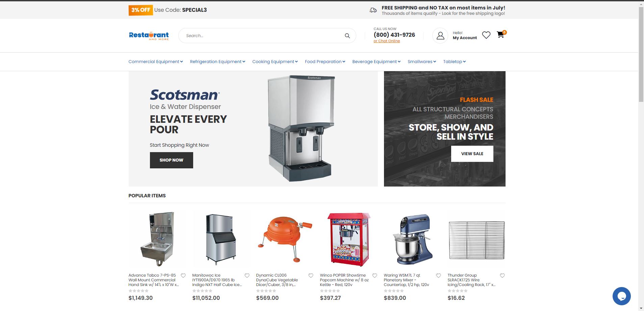The width and height of the screenshot is (644, 311).
Task: Select the Tabletop menu item
Action: tap(454, 61)
